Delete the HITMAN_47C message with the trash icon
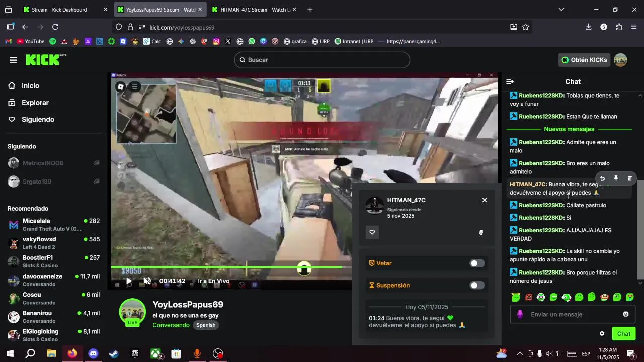 coord(629,178)
